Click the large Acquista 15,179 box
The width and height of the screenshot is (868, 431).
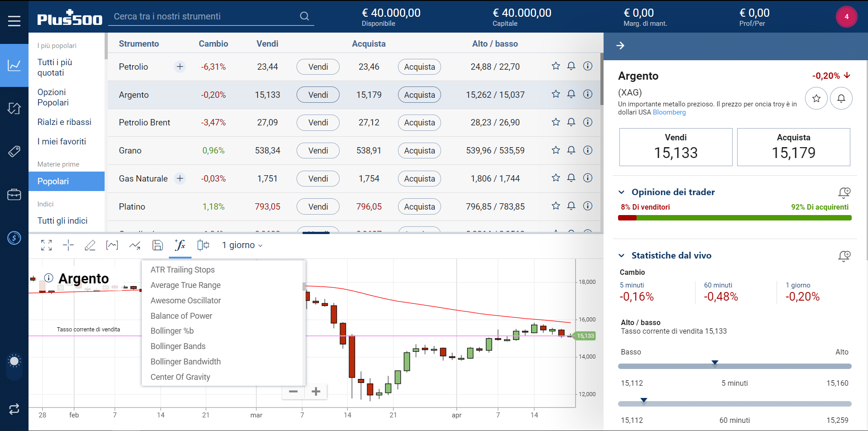(x=793, y=147)
